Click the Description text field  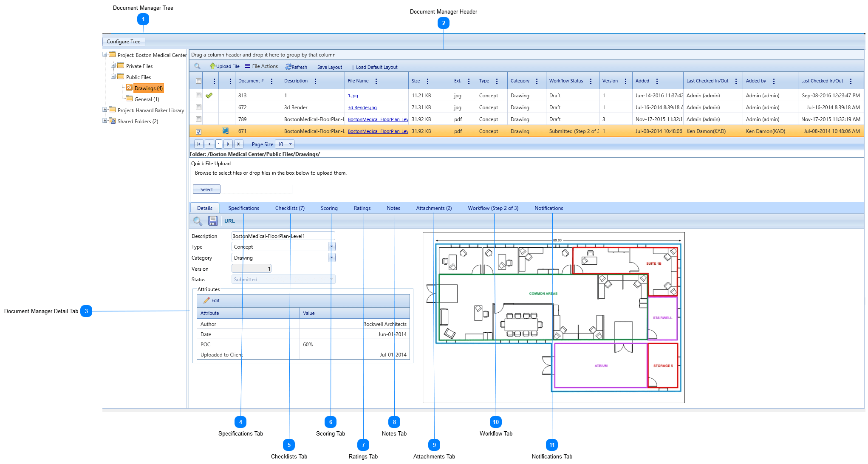tap(283, 236)
